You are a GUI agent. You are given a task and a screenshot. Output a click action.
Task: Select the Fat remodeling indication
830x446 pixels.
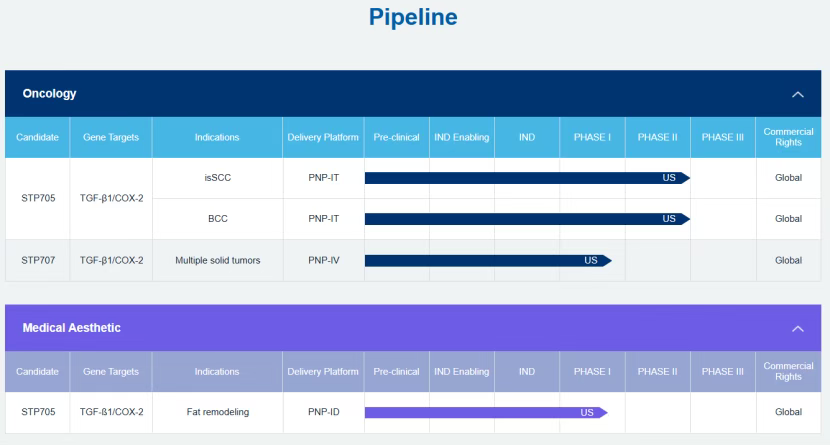point(218,412)
